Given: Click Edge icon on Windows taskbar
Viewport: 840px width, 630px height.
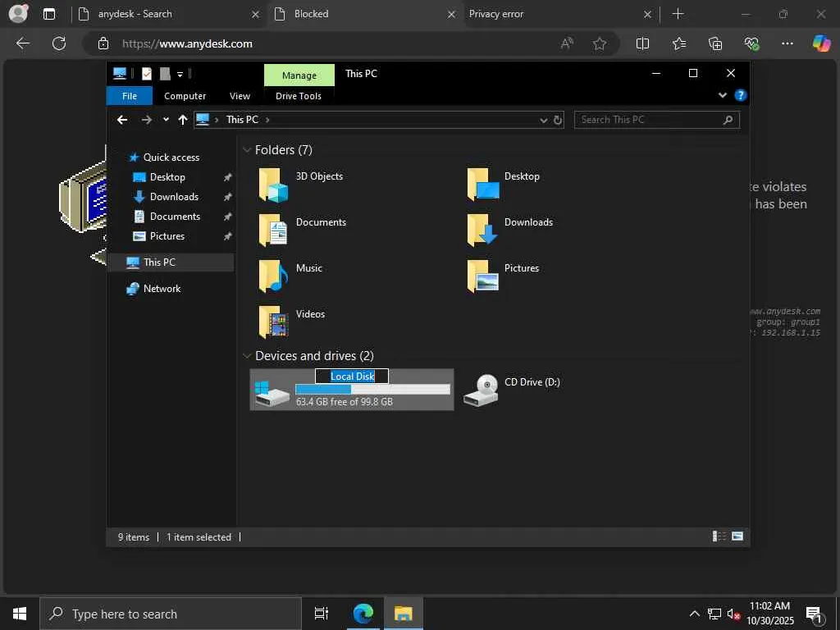Looking at the screenshot, I should pyautogui.click(x=363, y=614).
